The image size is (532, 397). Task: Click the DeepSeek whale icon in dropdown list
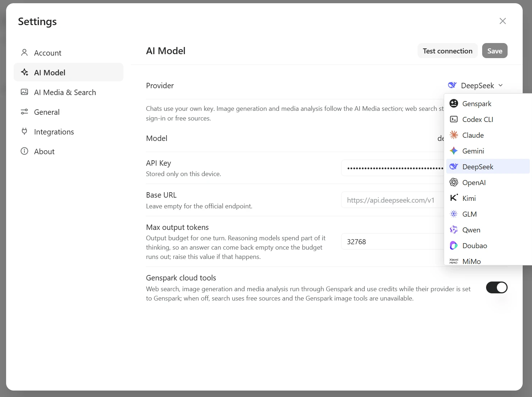(454, 167)
